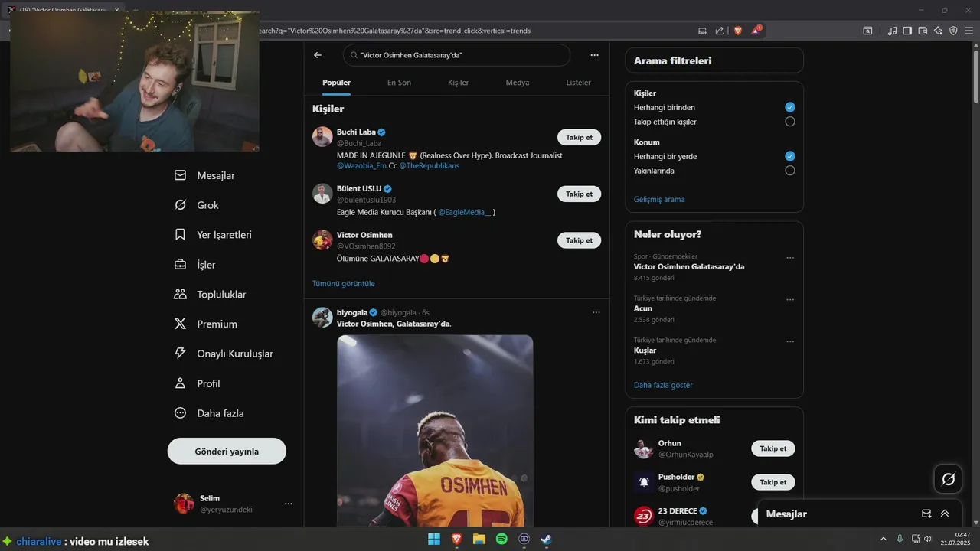
Task: Go back with the left arrow icon
Action: [x=318, y=55]
